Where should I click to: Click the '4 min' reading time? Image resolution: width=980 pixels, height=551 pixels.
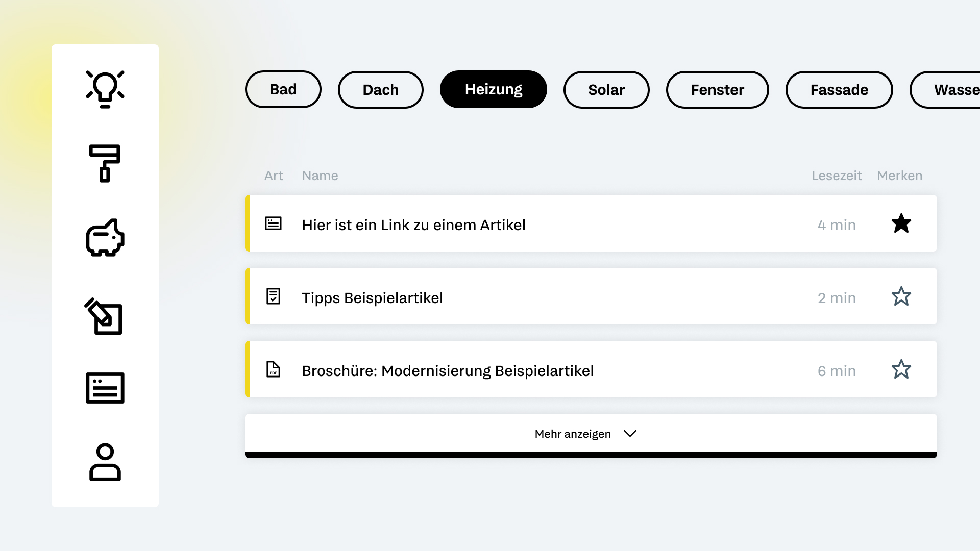[x=837, y=225]
